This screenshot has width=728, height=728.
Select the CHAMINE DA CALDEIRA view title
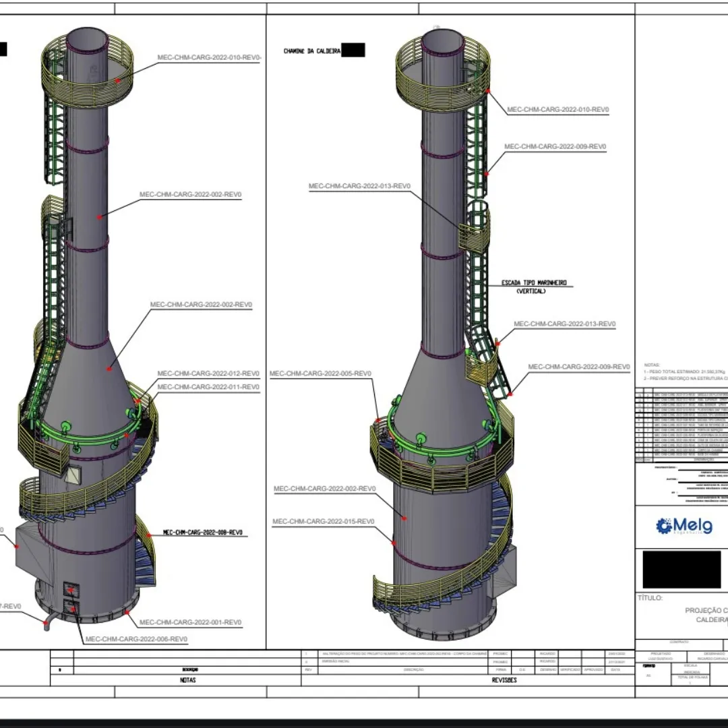tap(311, 51)
